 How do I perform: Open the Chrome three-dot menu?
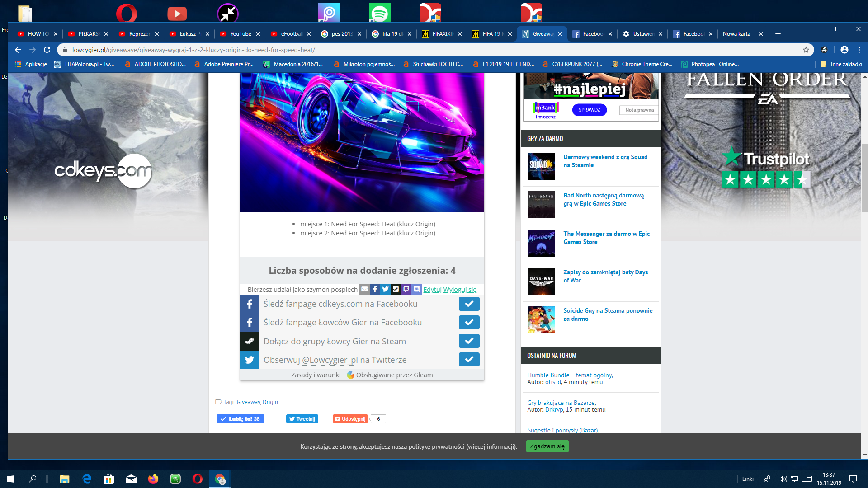[x=859, y=50]
